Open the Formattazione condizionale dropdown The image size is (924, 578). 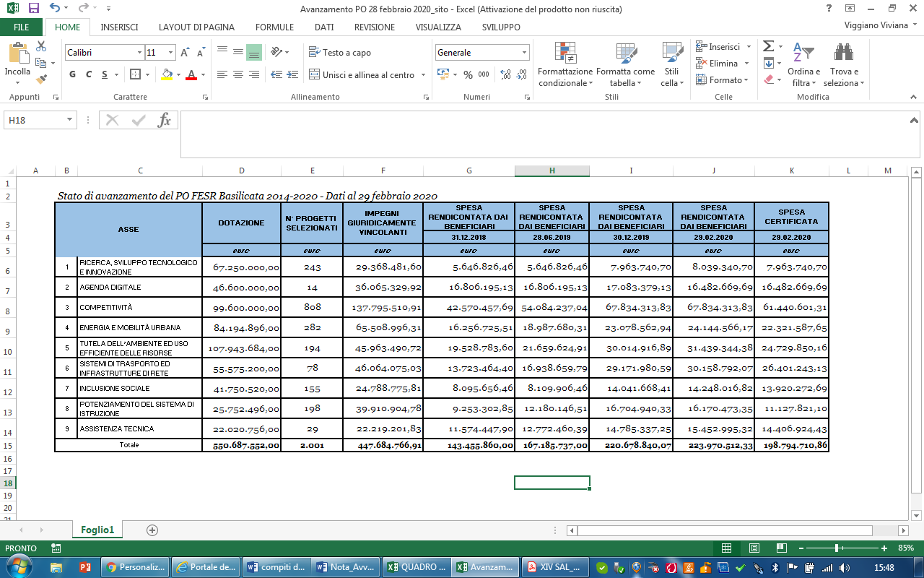coord(565,65)
